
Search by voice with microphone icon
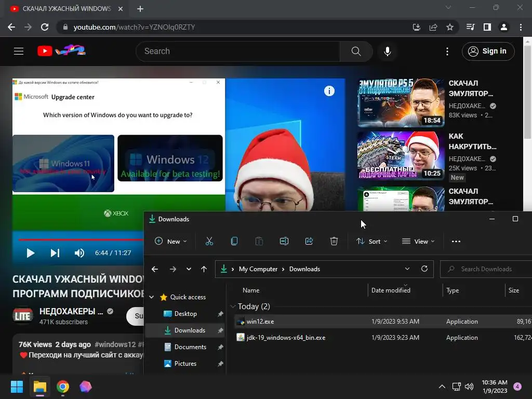[x=388, y=51]
